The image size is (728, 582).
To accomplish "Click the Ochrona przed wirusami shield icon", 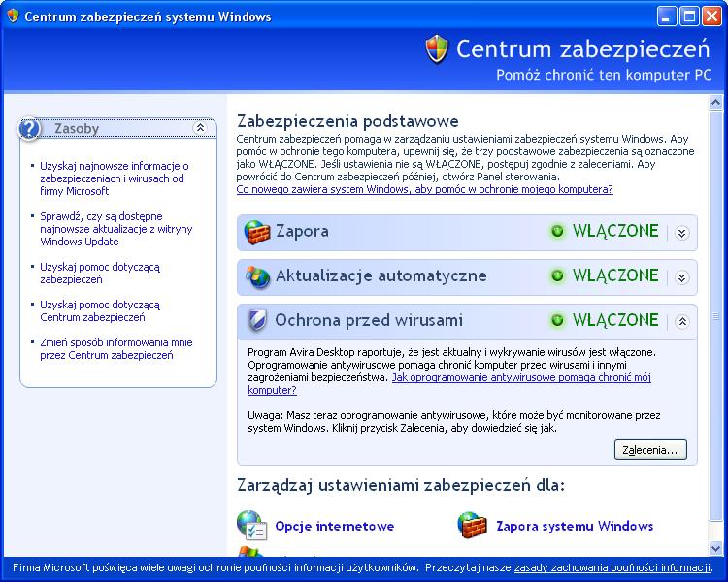I will [x=257, y=320].
